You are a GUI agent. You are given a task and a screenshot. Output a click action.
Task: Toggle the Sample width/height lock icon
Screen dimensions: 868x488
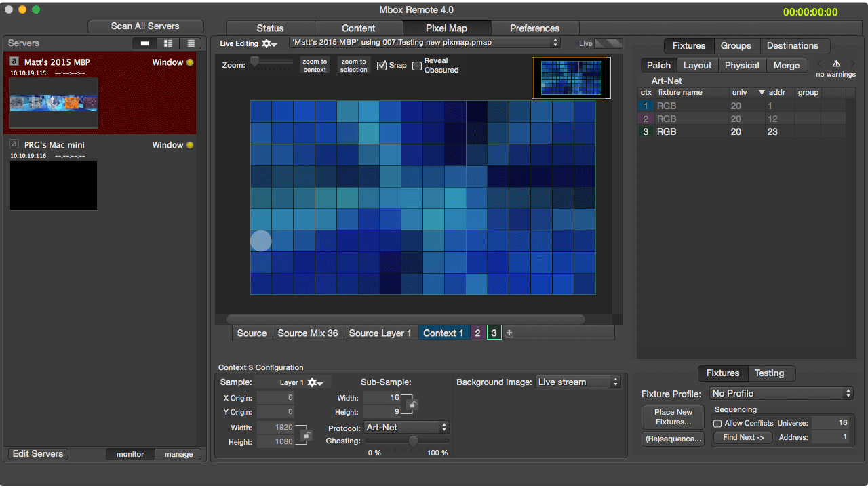point(307,434)
